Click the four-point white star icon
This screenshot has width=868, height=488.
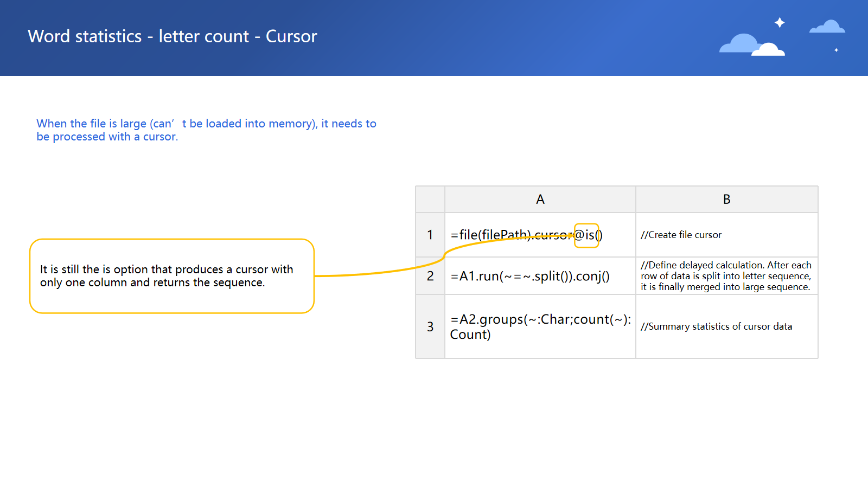pyautogui.click(x=780, y=22)
